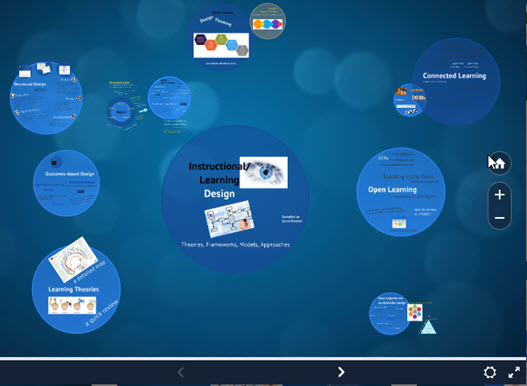Open the Structured Design circle

click(46, 98)
